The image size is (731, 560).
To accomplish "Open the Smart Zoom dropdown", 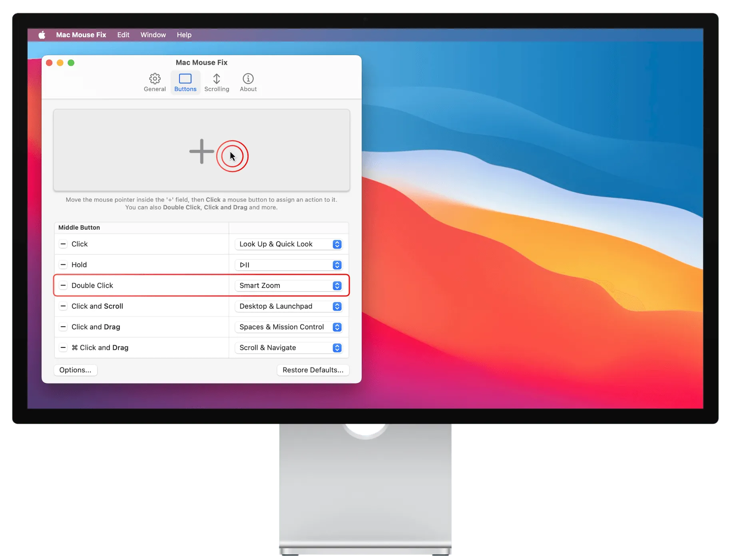I will 289,286.
